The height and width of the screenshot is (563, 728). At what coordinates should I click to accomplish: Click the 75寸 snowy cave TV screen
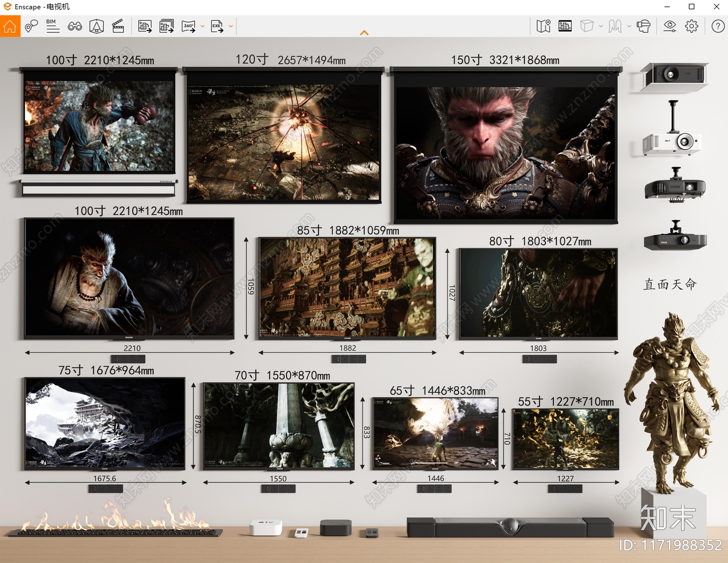coord(105,423)
